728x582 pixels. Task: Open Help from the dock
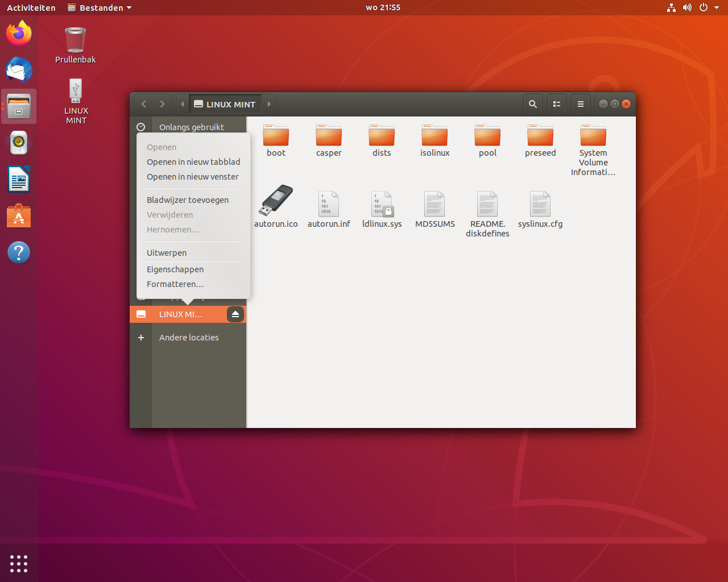pyautogui.click(x=19, y=252)
